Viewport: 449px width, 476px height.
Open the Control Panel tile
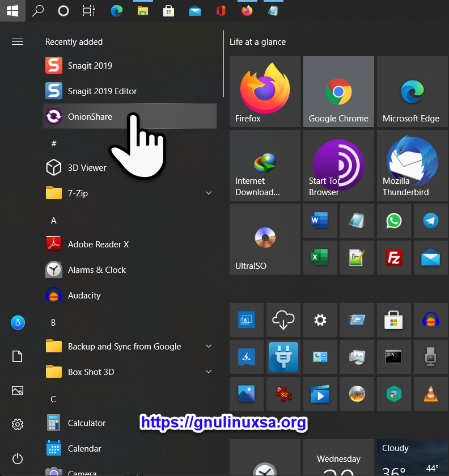coord(320,357)
